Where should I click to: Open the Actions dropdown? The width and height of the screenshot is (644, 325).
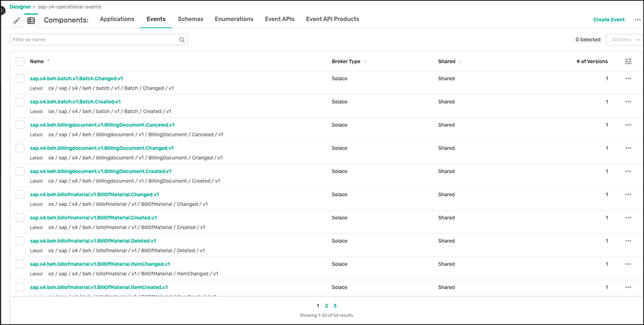625,40
